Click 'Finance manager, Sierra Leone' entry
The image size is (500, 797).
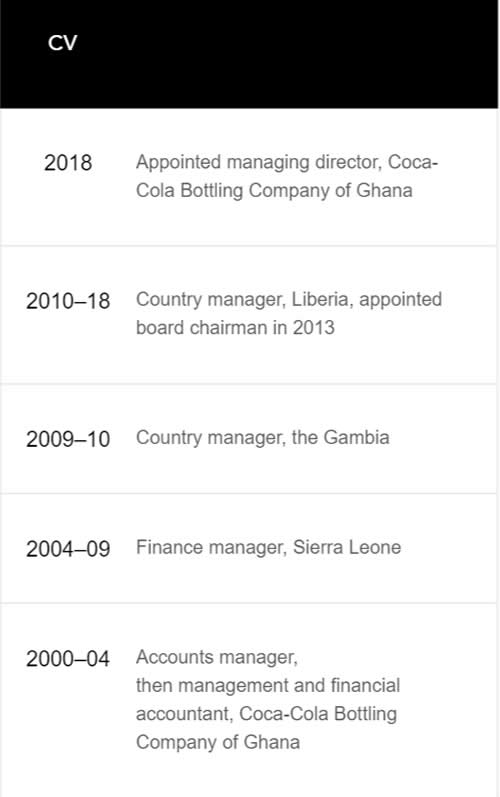point(268,547)
